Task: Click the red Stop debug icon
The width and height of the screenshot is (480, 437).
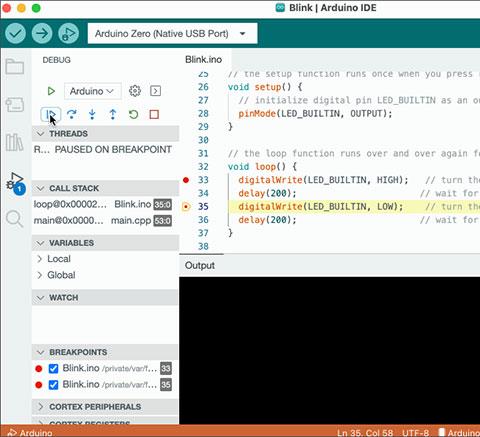Action: point(154,115)
